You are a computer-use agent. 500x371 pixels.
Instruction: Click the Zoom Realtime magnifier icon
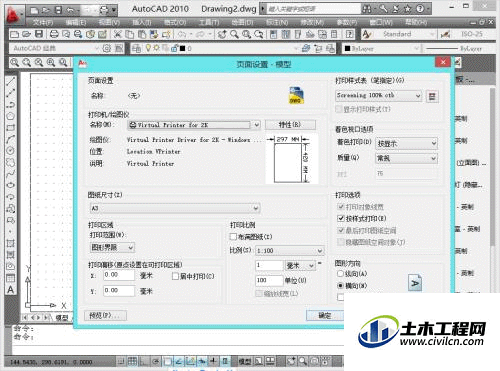click(235, 34)
